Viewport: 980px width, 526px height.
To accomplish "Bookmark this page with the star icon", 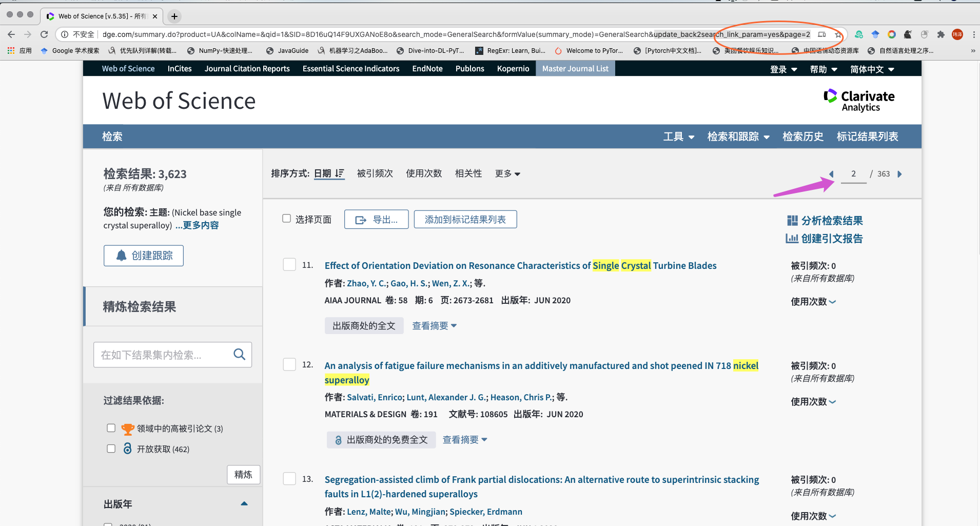I will pyautogui.click(x=838, y=34).
